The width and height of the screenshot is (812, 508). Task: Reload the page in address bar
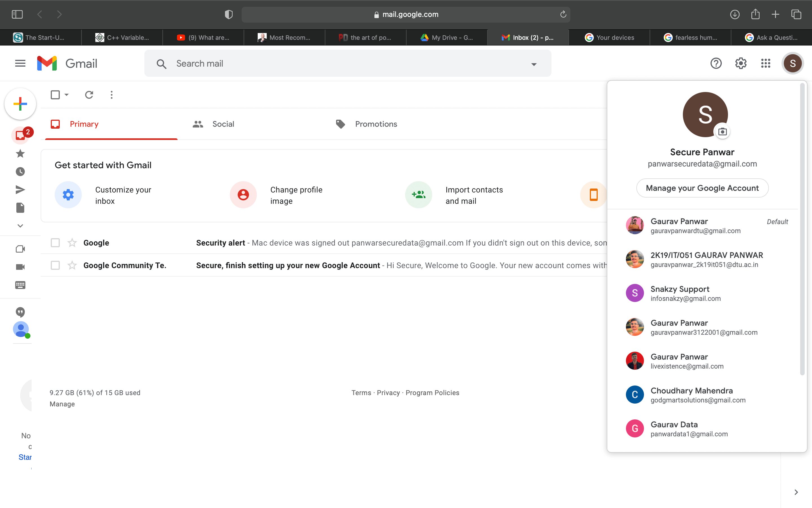pos(563,14)
